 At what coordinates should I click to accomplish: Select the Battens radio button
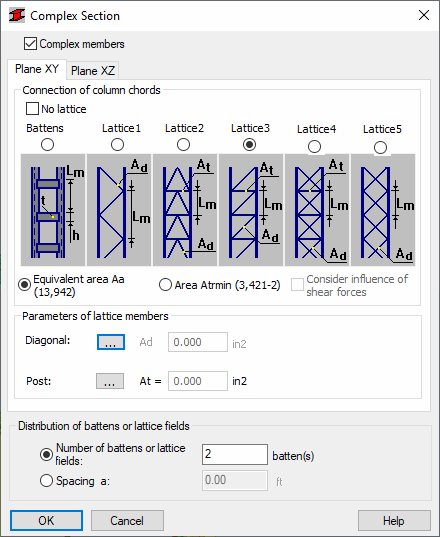pos(47,145)
